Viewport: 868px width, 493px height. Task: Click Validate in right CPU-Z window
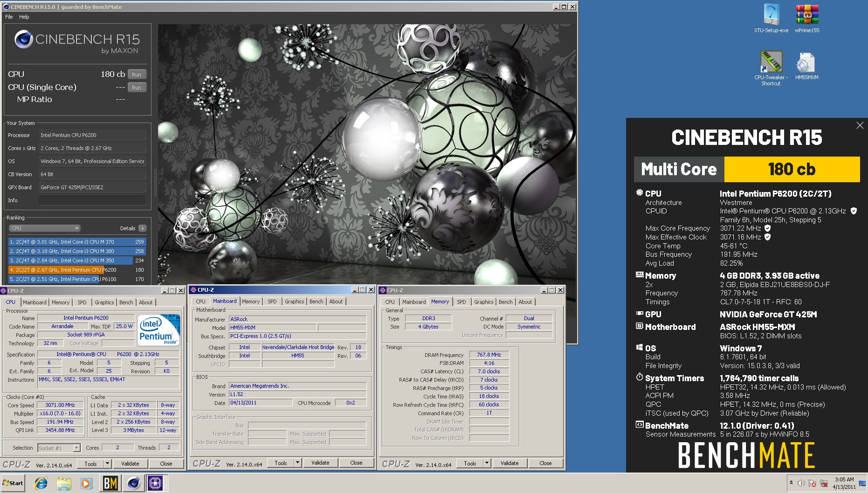pos(510,463)
